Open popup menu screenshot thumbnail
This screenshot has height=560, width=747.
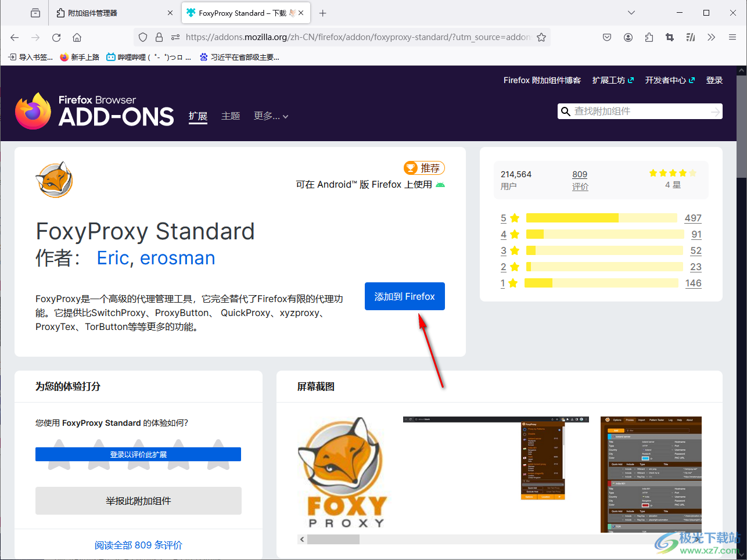[x=495, y=458]
